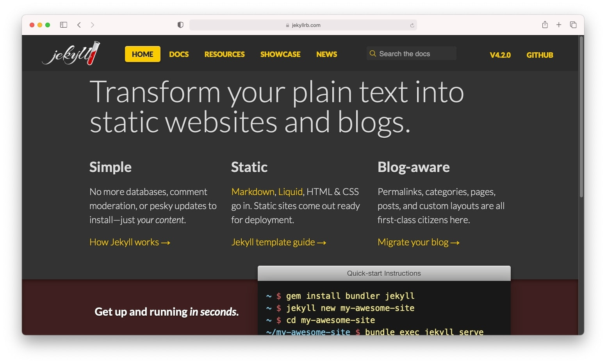Open the How Jekyll works link
This screenshot has height=364, width=606.
(130, 242)
